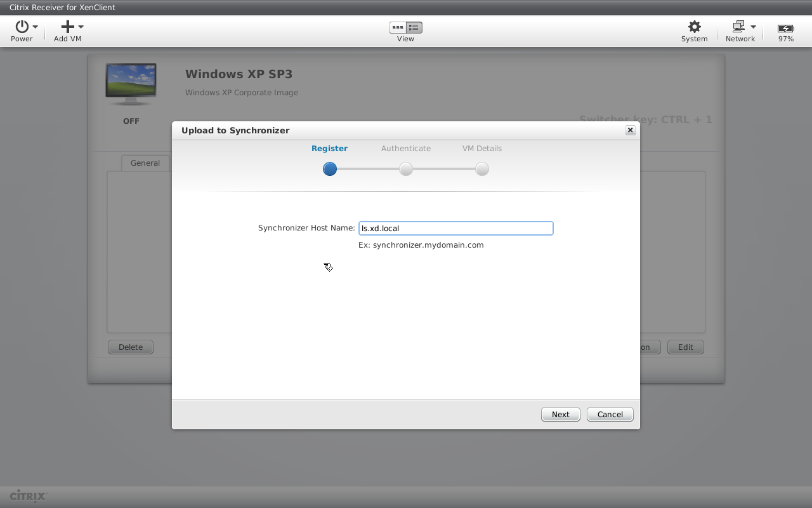Expand the Power dropdown arrow

(36, 27)
